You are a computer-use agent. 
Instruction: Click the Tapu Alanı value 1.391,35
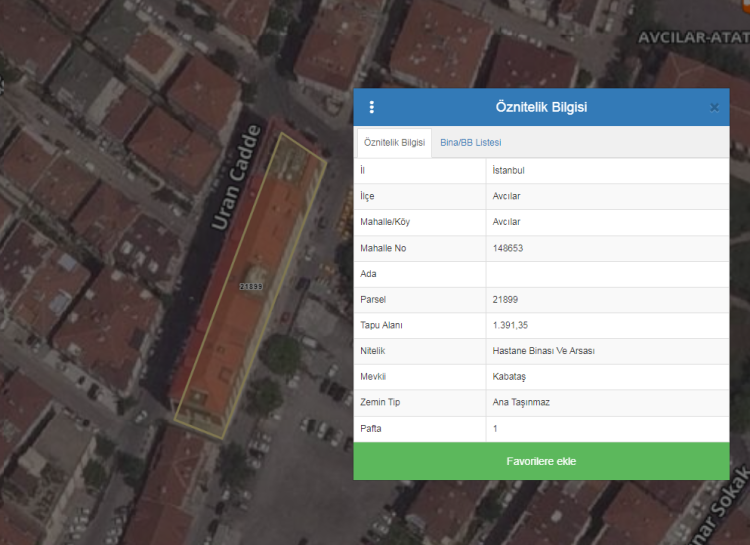click(510, 325)
